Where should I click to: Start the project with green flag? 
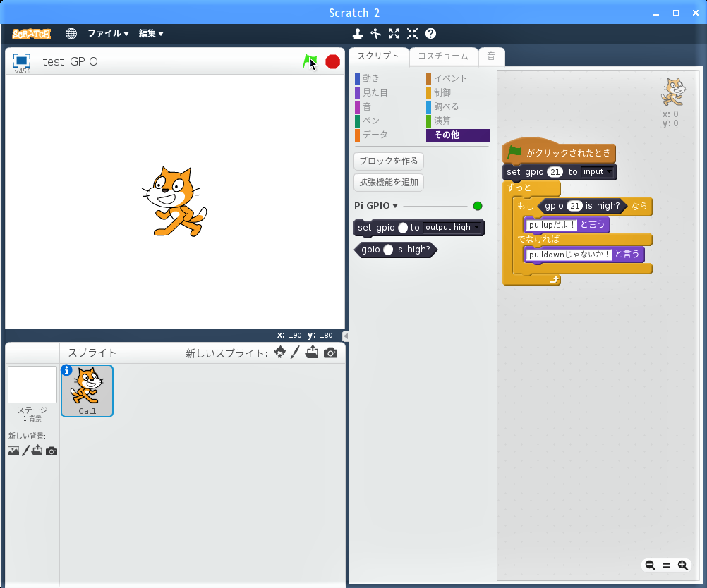click(x=310, y=61)
